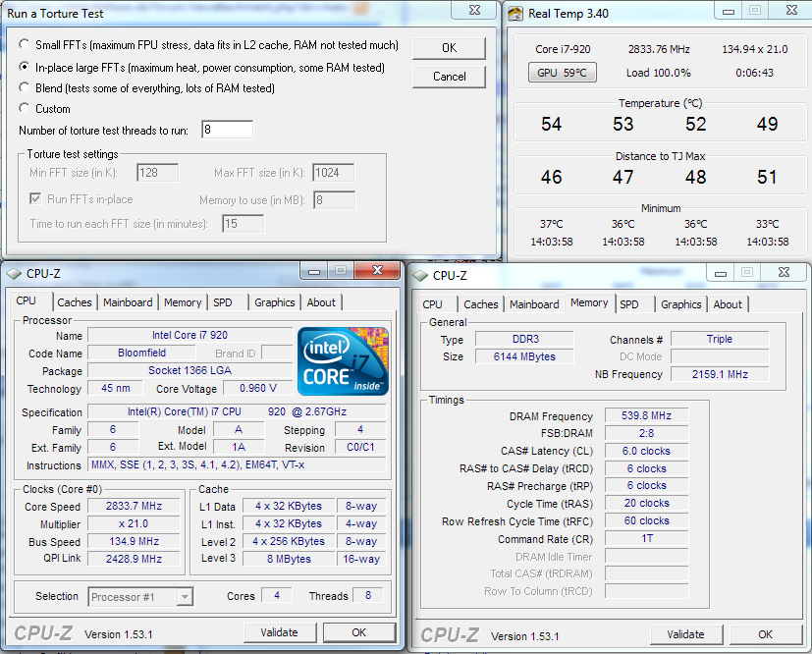Image resolution: width=812 pixels, height=654 pixels.
Task: Click the 2833.76 MHz reading in Real Temp
Action: [x=659, y=49]
